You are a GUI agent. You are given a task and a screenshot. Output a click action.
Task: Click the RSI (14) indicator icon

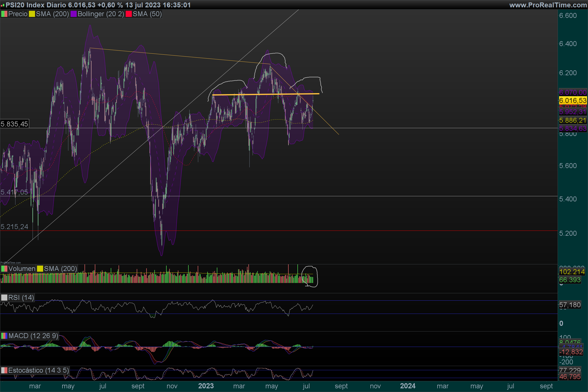pyautogui.click(x=4, y=298)
